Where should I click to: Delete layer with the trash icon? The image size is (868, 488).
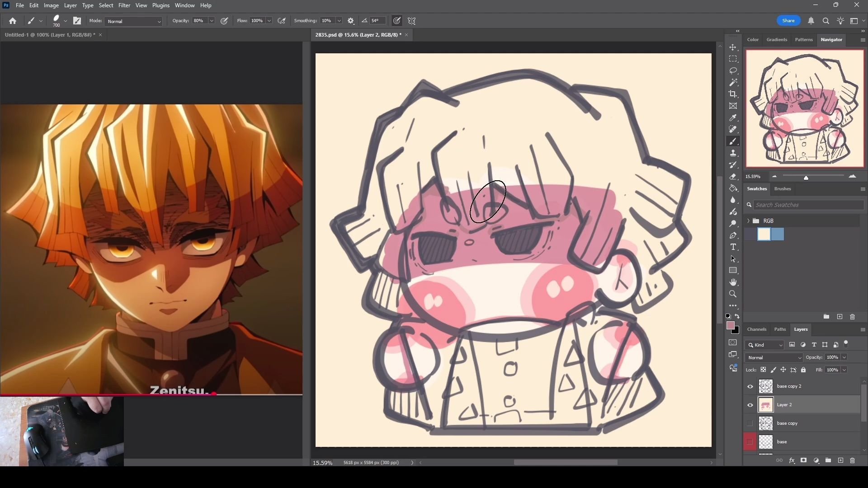pos(852,460)
